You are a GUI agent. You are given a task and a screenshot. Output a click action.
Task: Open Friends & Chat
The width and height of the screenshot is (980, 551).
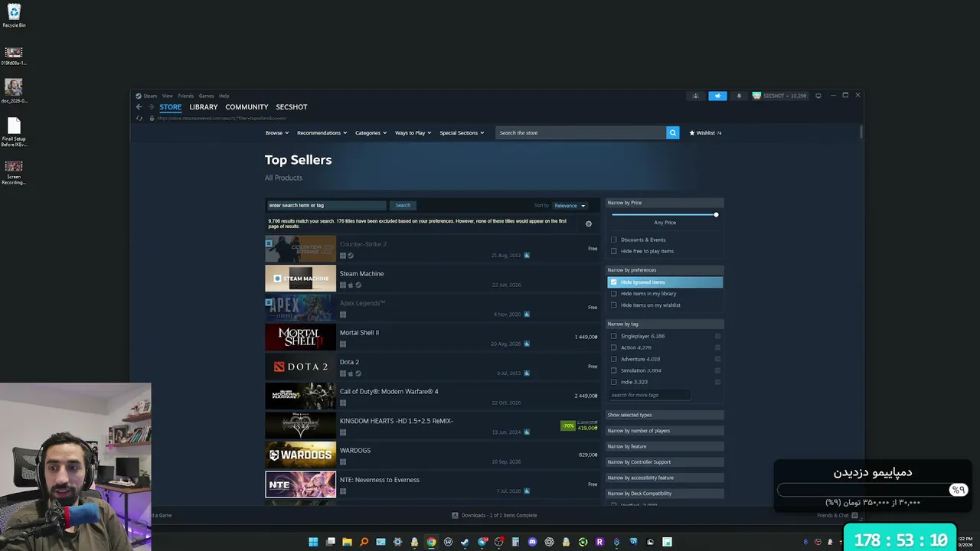coord(833,515)
